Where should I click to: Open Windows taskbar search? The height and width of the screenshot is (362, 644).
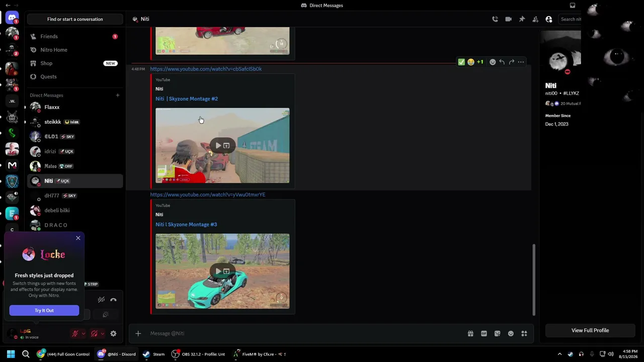pyautogui.click(x=26, y=354)
